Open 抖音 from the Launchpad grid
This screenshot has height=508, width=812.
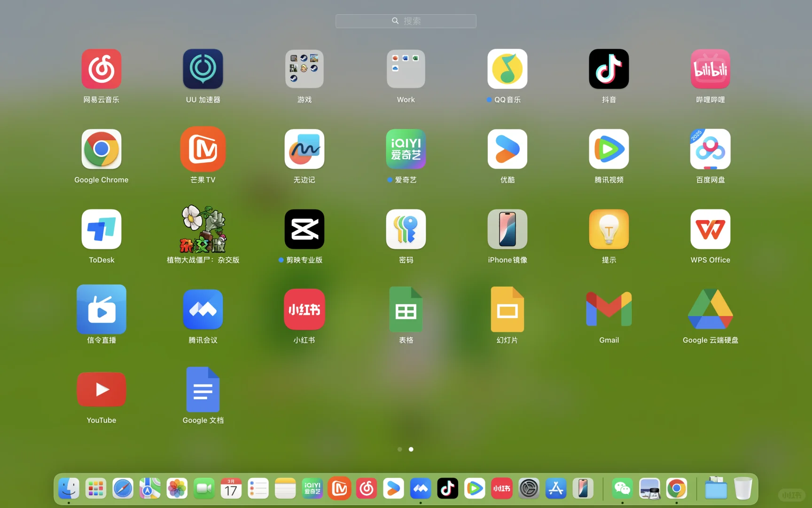(609, 69)
